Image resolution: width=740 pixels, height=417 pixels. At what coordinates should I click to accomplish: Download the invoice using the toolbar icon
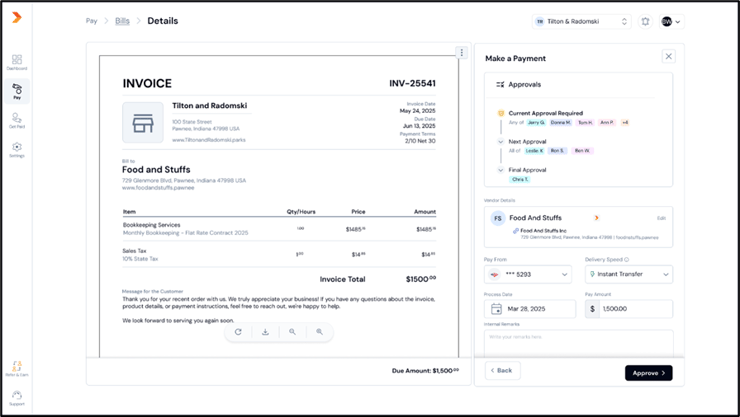click(265, 332)
